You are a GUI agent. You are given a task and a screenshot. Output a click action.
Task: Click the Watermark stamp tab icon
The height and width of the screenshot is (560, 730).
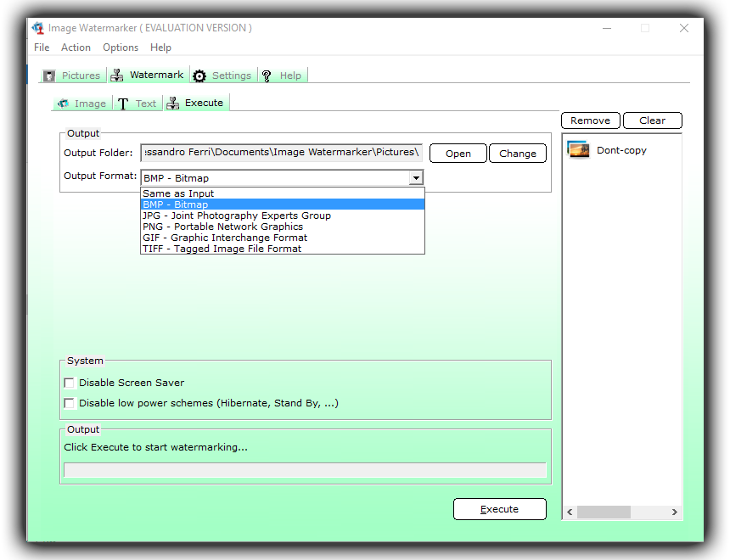point(117,75)
